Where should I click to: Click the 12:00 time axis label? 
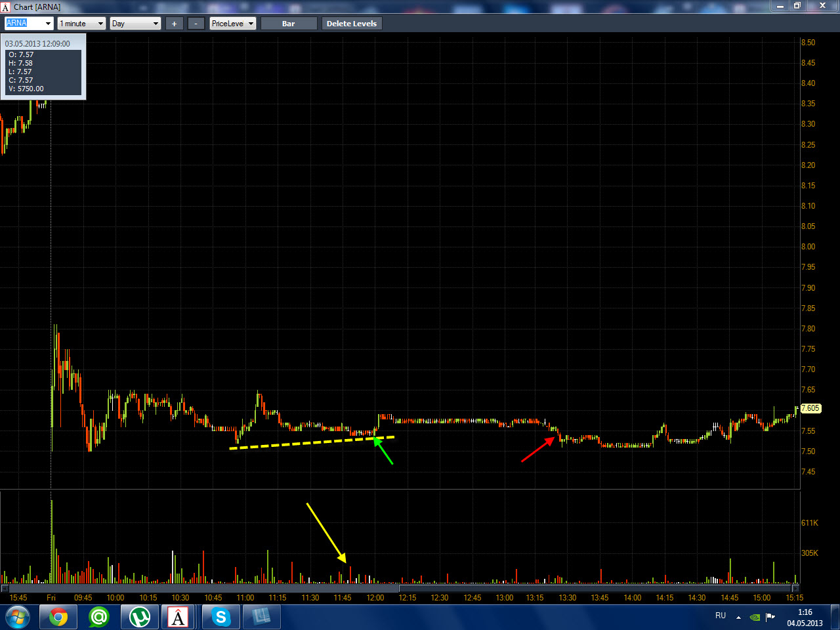tap(375, 598)
